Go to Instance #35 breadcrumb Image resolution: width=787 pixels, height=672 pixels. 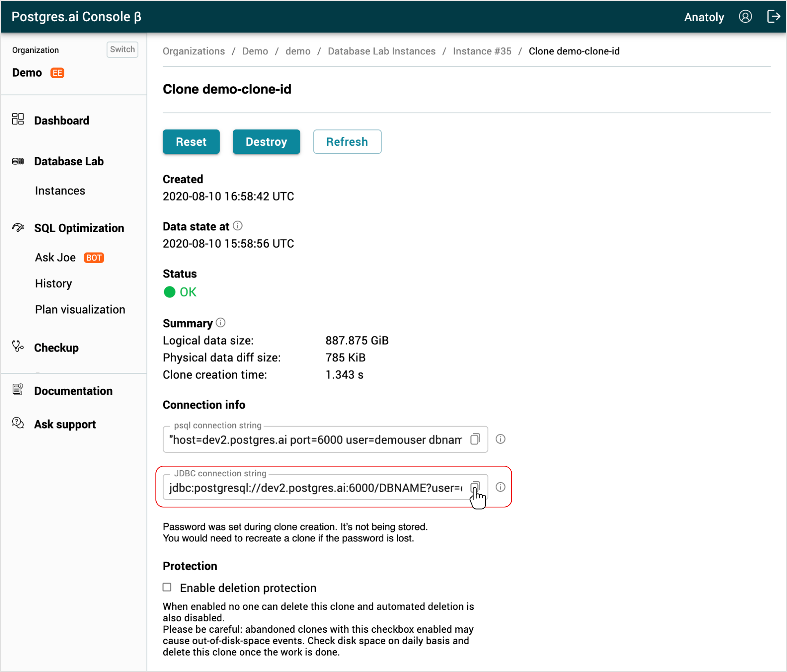(x=482, y=51)
